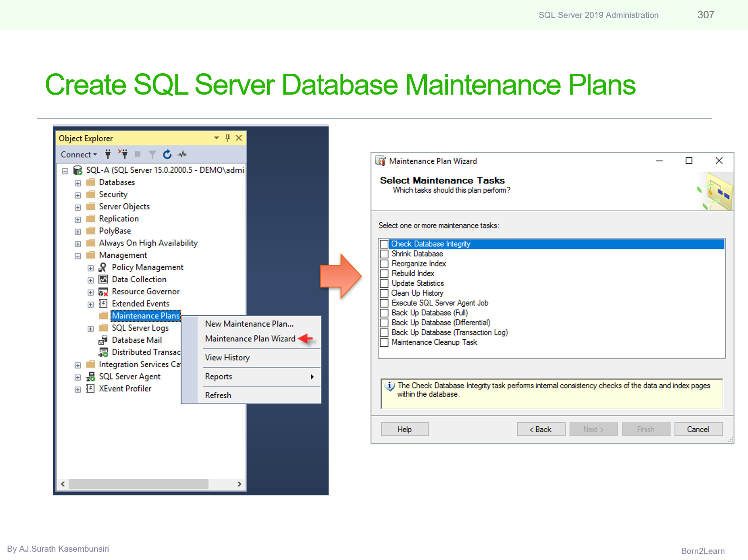Click the Disconnect icon in Object Explorer toolbar
The height and width of the screenshot is (560, 748).
124,154
